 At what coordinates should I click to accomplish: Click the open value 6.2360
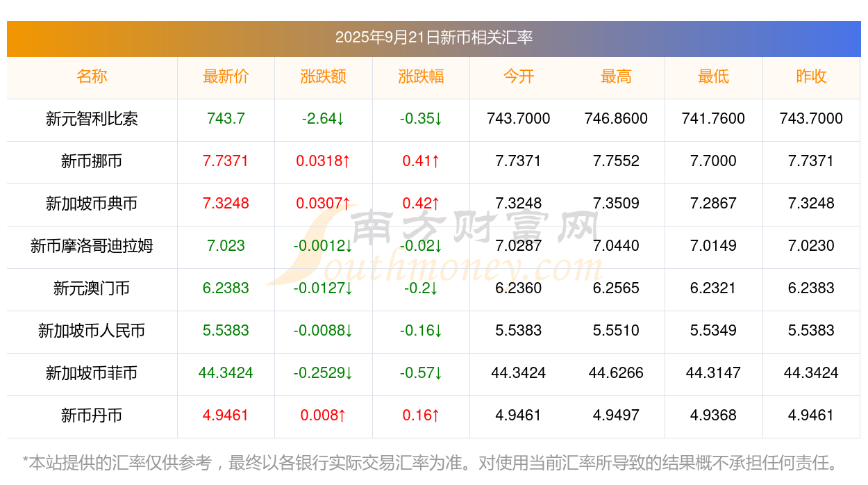click(x=519, y=288)
